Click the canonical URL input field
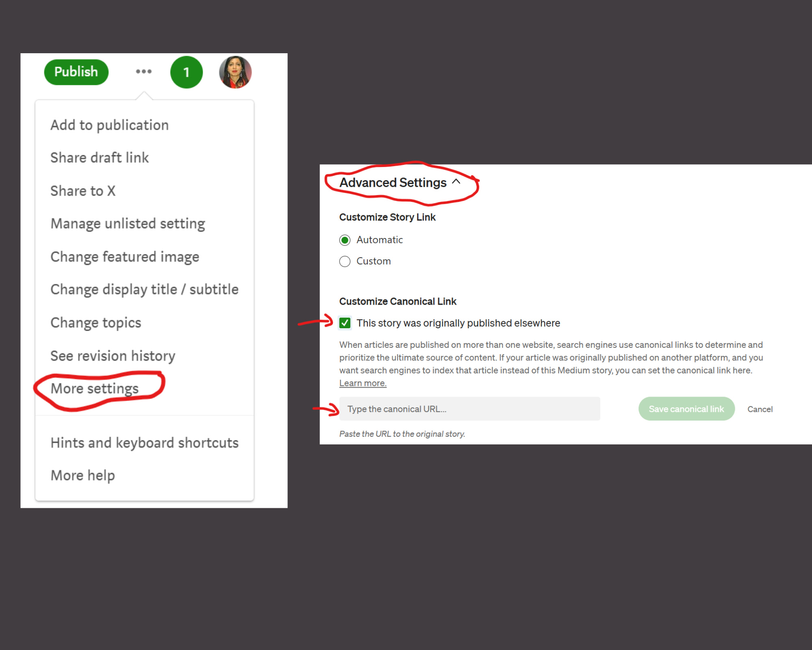 pyautogui.click(x=470, y=409)
